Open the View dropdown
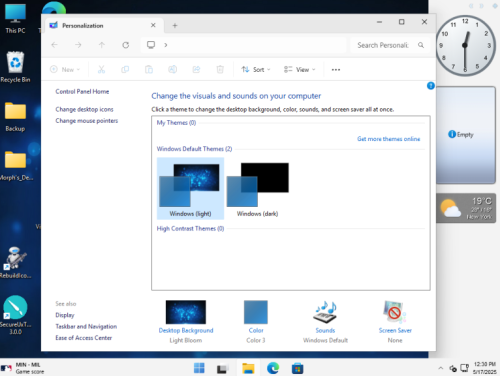Image resolution: width=500 pixels, height=376 pixels. [299, 69]
